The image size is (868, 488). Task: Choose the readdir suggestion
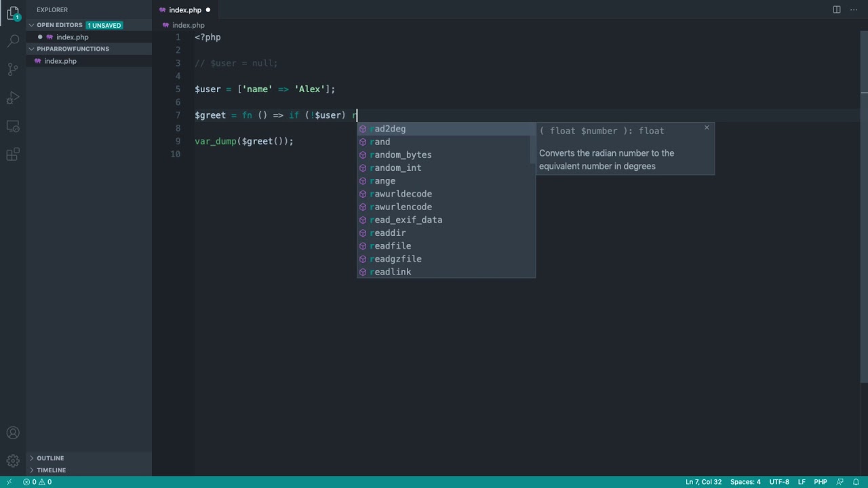(443, 232)
